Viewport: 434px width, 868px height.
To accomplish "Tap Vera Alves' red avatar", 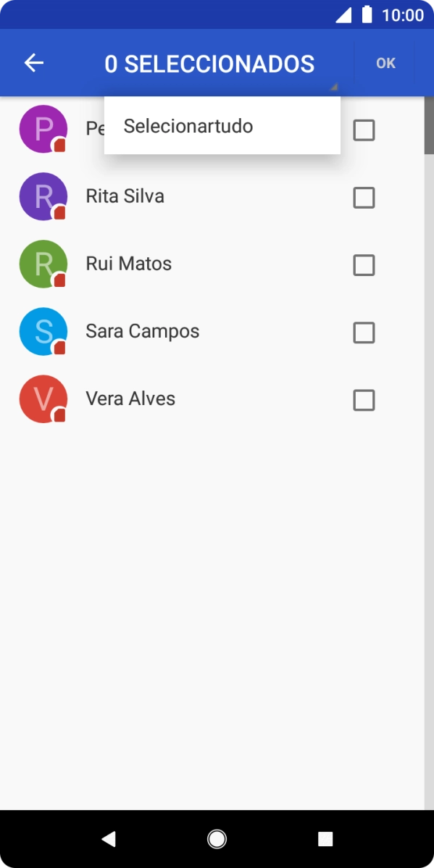I will pos(42,398).
